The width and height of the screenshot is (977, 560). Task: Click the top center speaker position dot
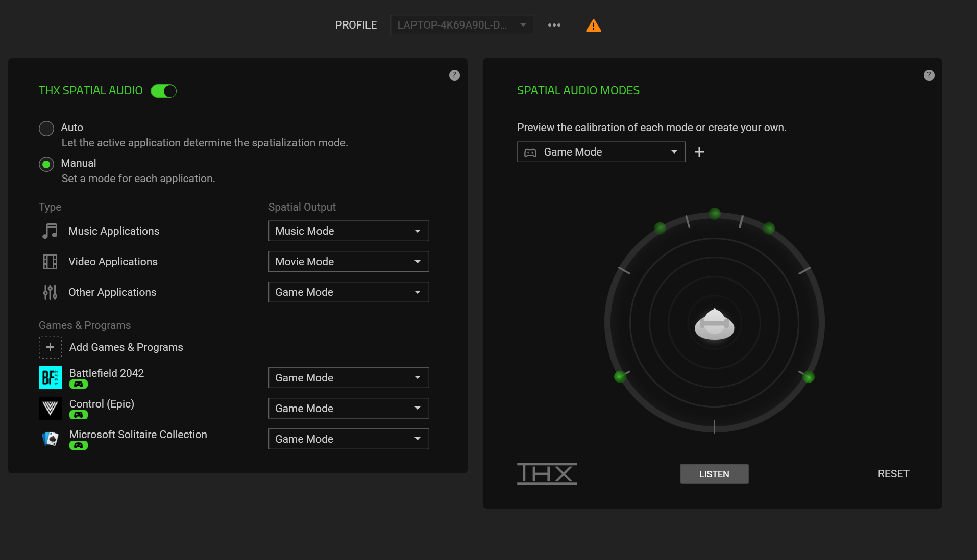click(715, 214)
